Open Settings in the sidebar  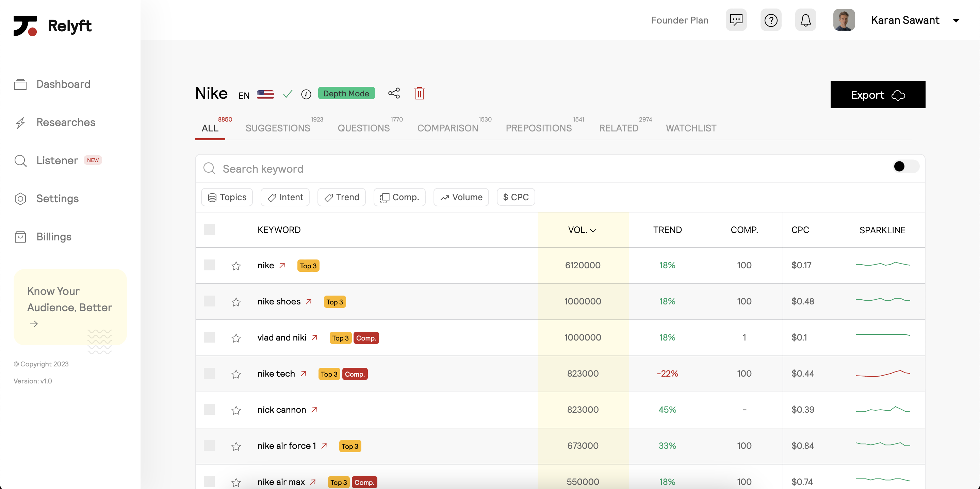click(46, 199)
